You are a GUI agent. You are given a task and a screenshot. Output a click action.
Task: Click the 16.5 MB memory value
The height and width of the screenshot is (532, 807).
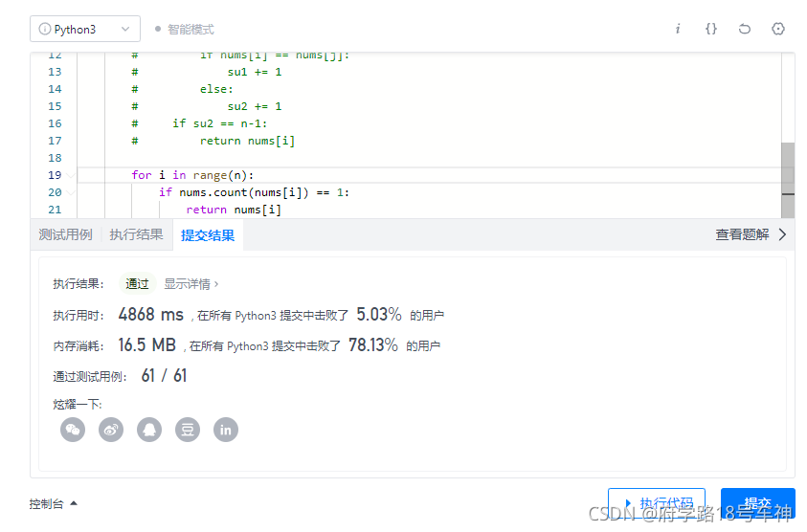[147, 344]
